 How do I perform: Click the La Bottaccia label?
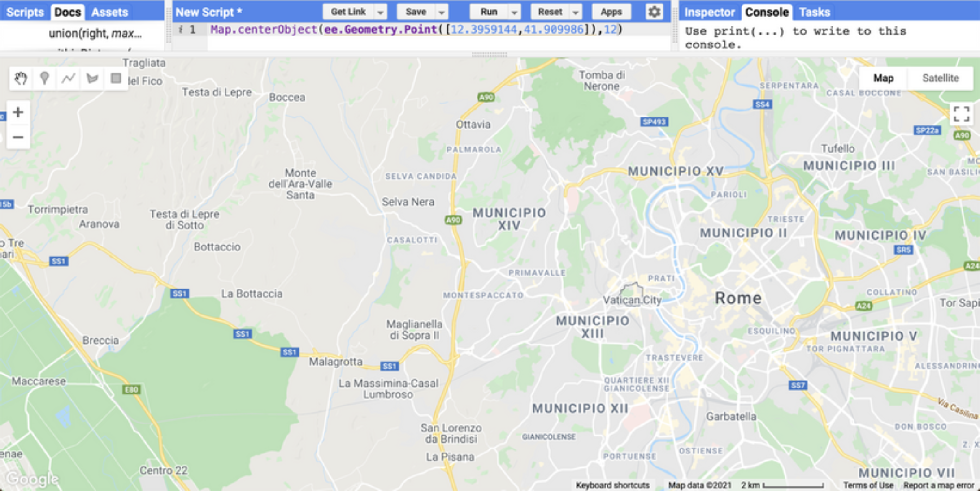(252, 294)
